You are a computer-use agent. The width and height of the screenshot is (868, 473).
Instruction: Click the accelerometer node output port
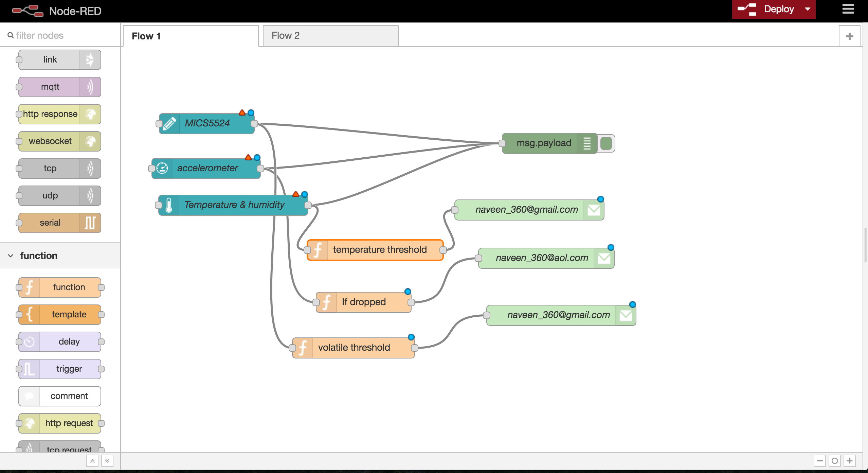[260, 168]
